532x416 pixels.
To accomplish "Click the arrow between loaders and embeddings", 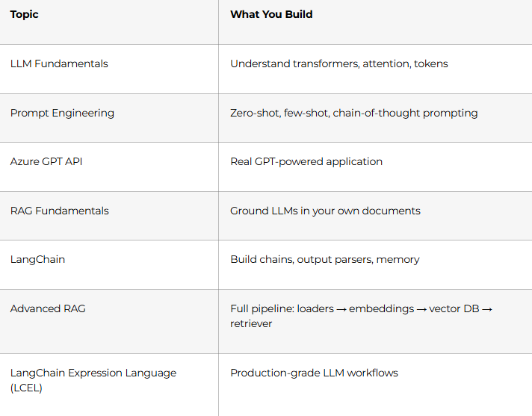I will (341, 309).
